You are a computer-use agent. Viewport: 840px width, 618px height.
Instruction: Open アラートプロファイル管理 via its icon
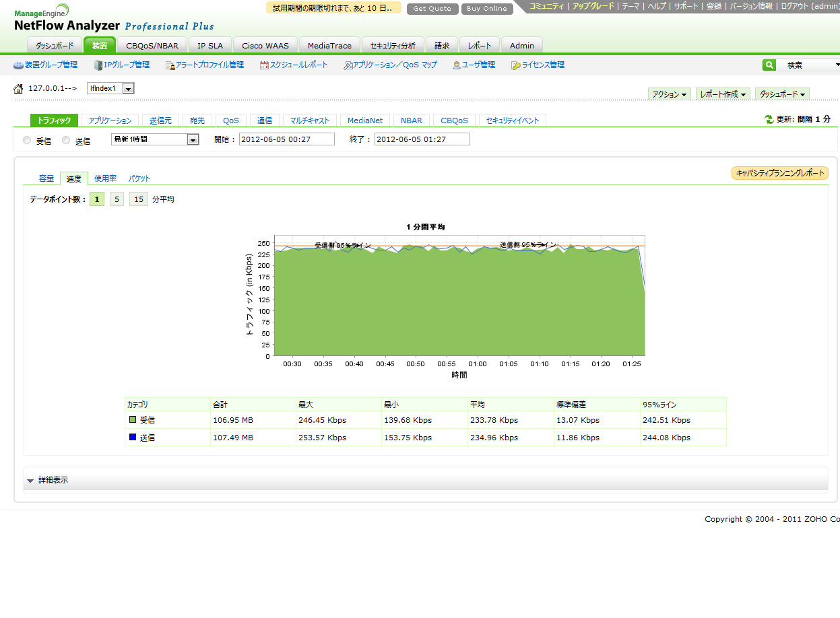[170, 65]
